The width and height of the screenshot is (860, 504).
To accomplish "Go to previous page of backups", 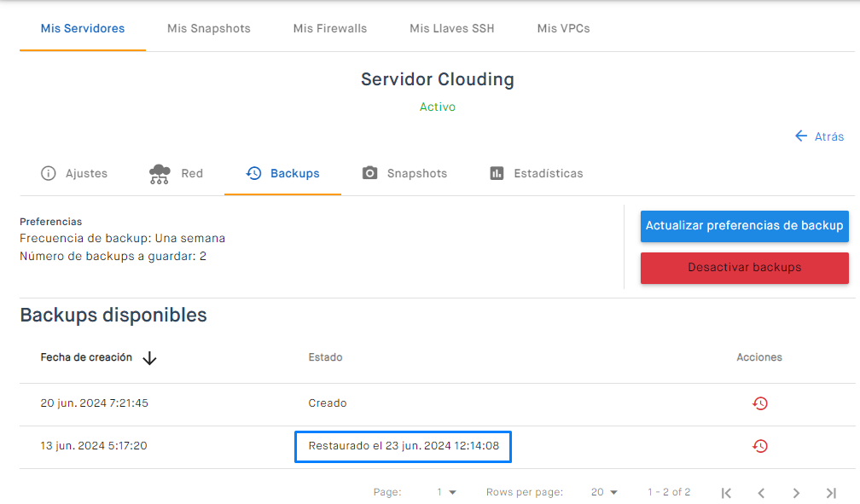I will click(761, 493).
